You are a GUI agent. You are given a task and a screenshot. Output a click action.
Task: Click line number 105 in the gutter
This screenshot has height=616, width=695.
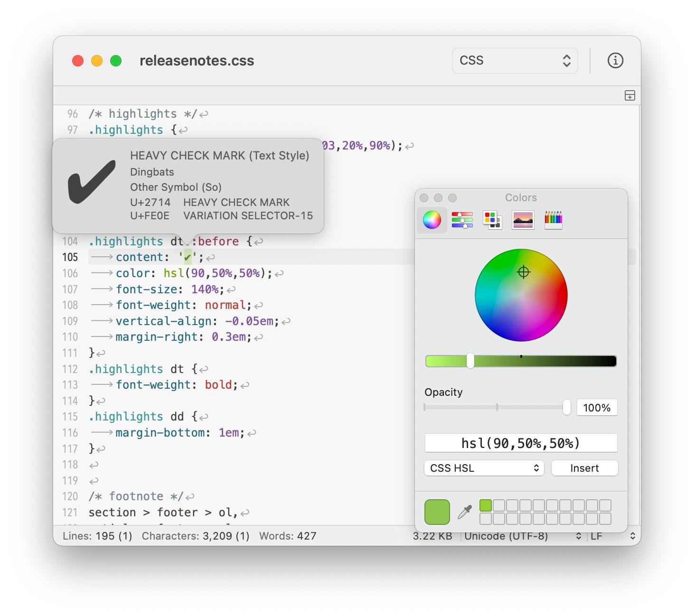[x=70, y=257]
